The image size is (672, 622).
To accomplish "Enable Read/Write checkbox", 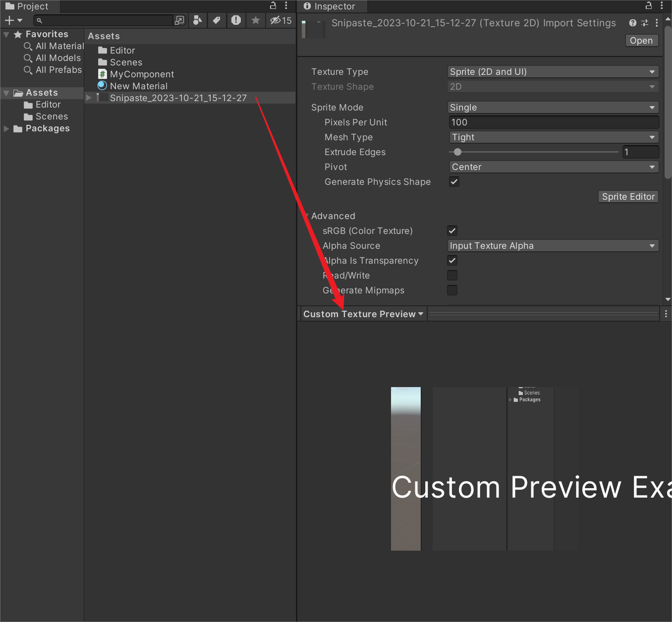I will tap(452, 275).
